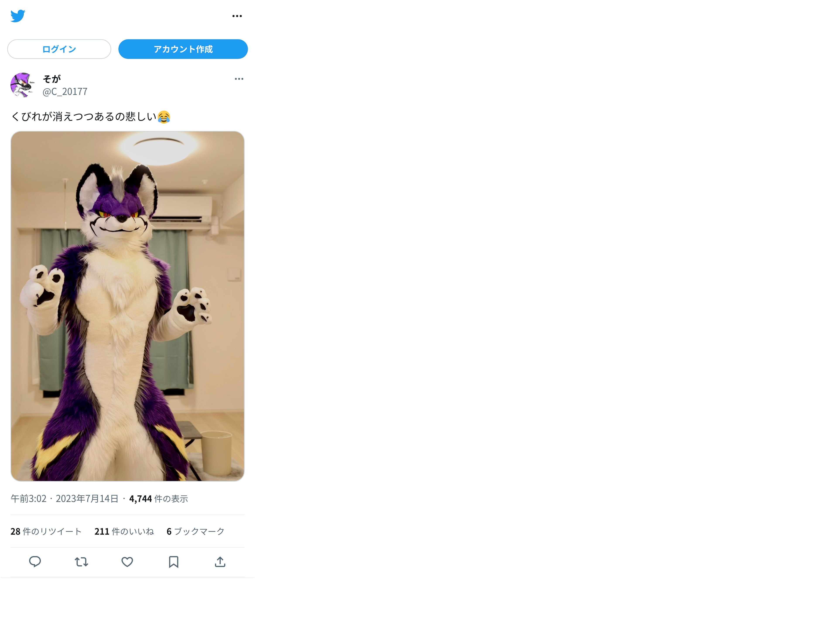View the 28 件のリツイート list
This screenshot has width=840, height=642.
click(x=46, y=532)
